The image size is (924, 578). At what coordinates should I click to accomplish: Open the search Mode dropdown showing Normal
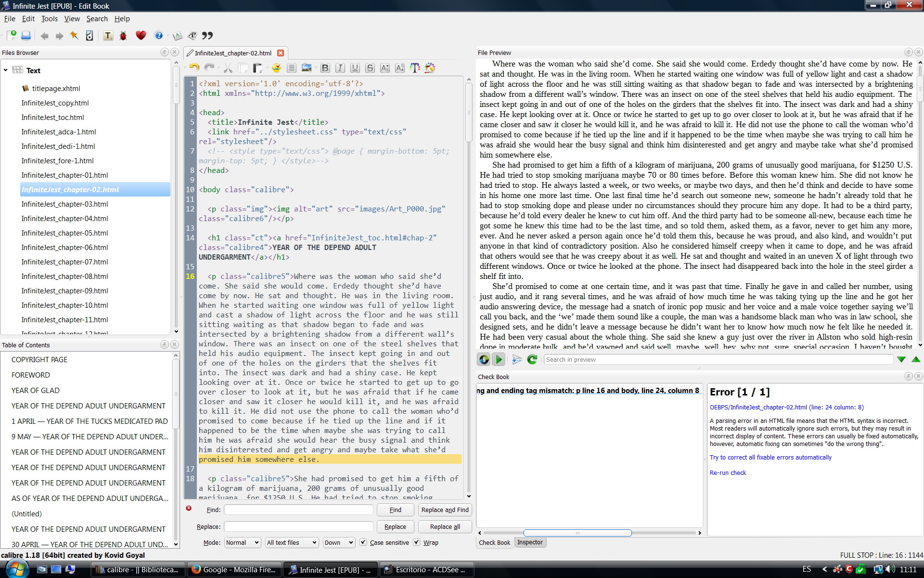pos(243,542)
